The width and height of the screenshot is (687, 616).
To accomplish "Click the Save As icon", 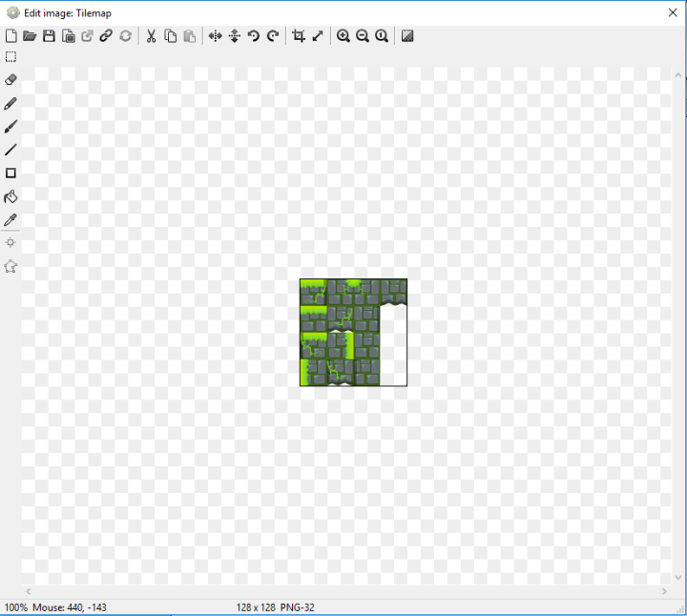I will coord(69,36).
